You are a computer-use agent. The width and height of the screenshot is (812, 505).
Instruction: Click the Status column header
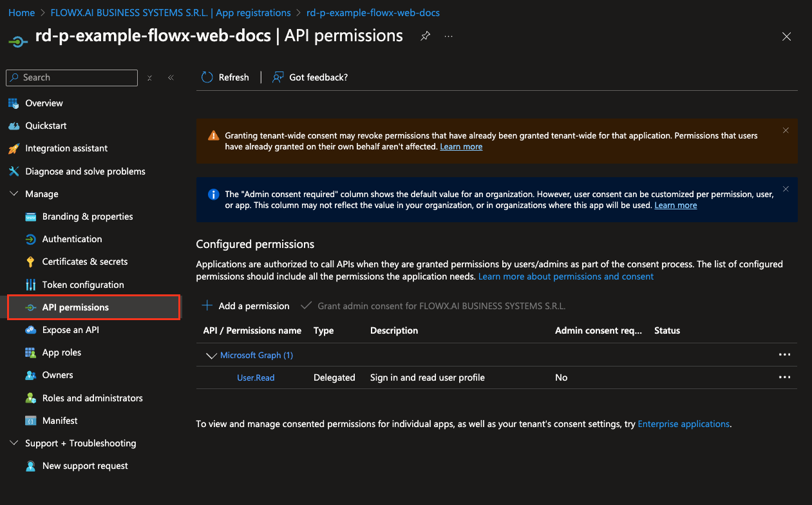[x=667, y=330]
